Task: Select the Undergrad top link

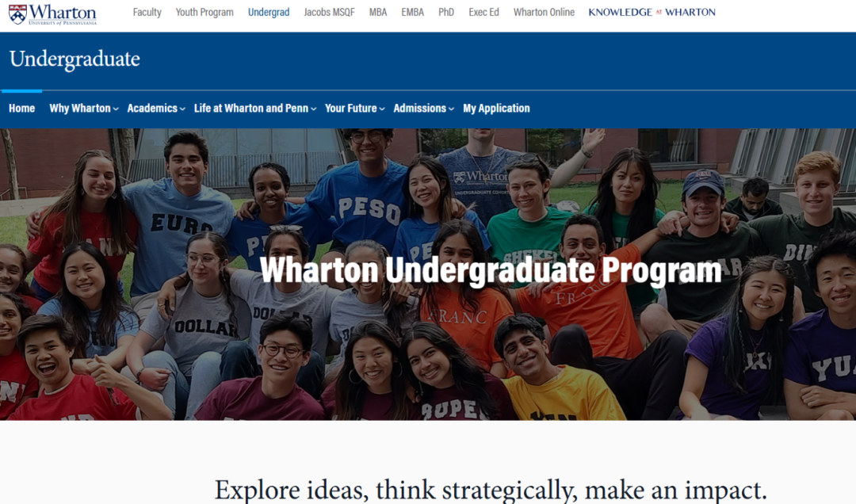Action: 269,12
